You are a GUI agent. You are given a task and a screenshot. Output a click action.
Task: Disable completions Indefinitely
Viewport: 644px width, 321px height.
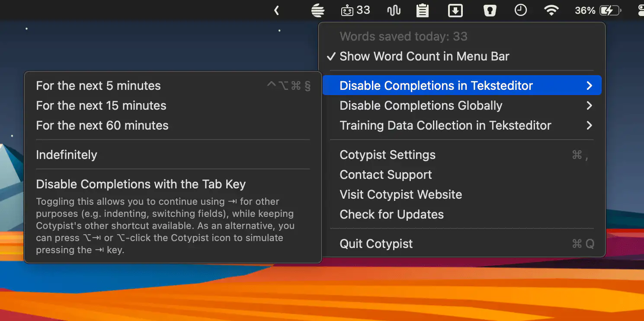(x=67, y=155)
